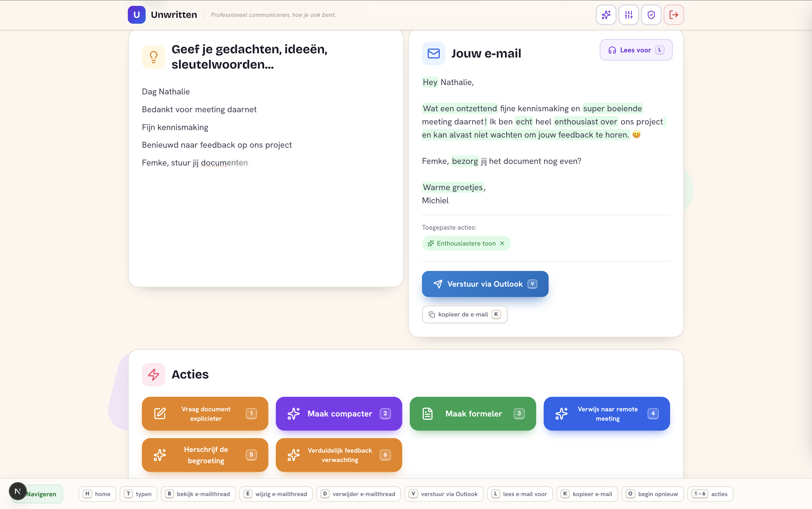
Task: Remove the Enthousiastere toon tag
Action: pyautogui.click(x=502, y=243)
